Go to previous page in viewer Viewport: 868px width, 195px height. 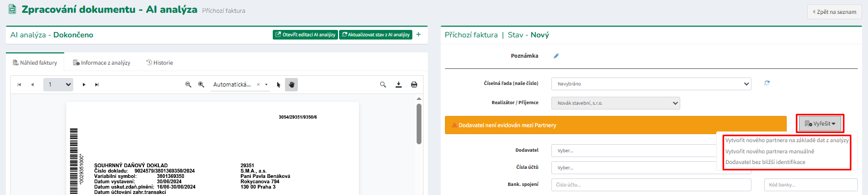tap(32, 84)
